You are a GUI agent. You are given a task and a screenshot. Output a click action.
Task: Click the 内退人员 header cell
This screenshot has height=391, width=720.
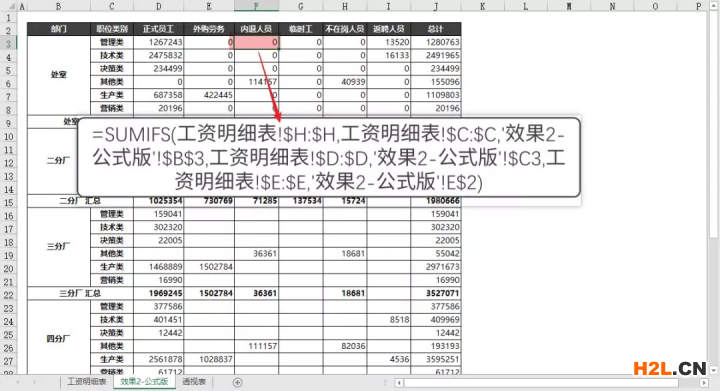(256, 29)
